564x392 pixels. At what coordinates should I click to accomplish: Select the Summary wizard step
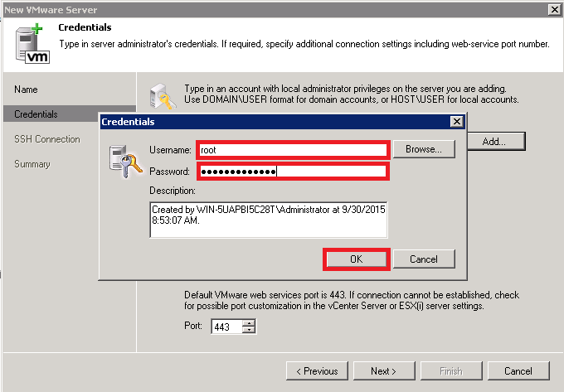pyautogui.click(x=32, y=164)
